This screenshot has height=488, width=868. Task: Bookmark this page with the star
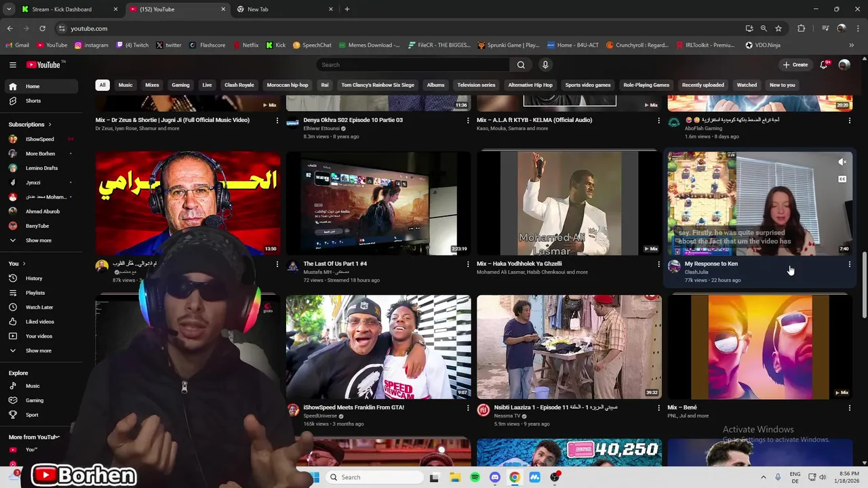coord(778,28)
